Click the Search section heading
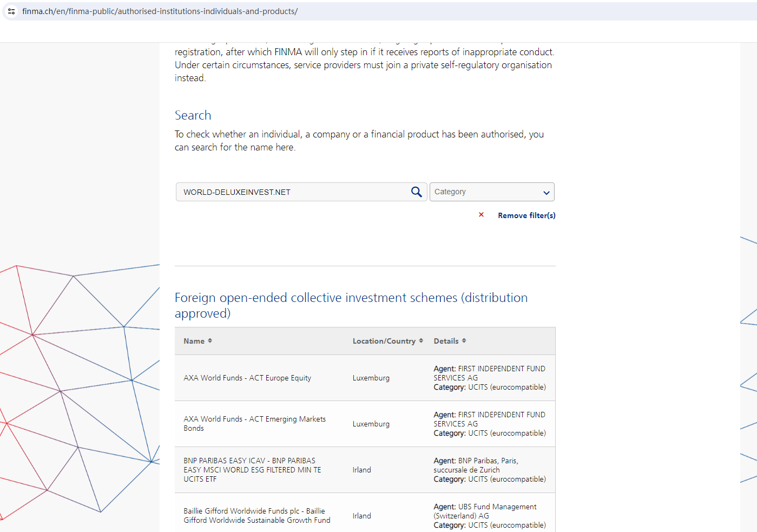 click(193, 115)
